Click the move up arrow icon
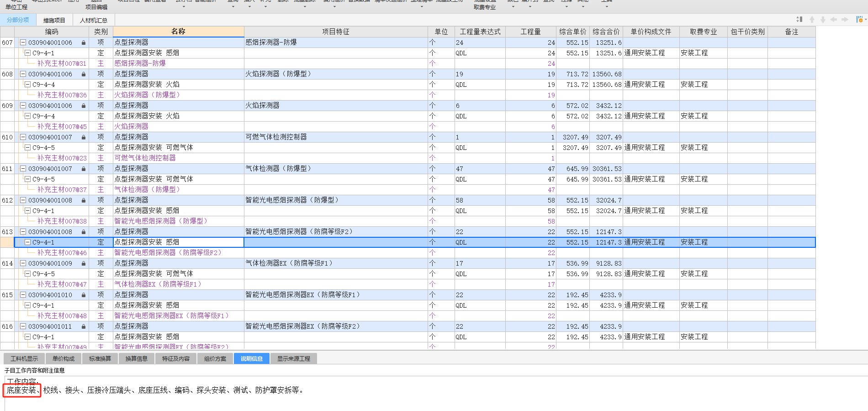Screen dimensions: 868x411 (x=812, y=20)
